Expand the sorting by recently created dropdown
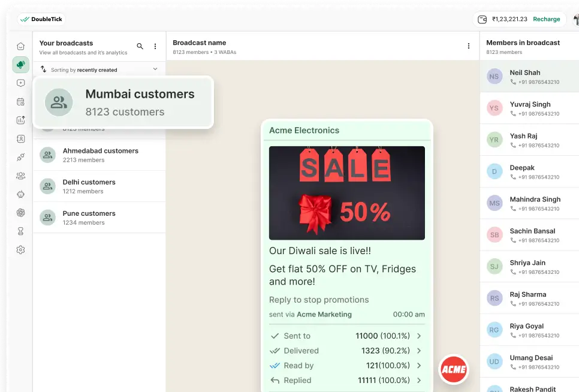This screenshot has height=392, width=579. [155, 70]
